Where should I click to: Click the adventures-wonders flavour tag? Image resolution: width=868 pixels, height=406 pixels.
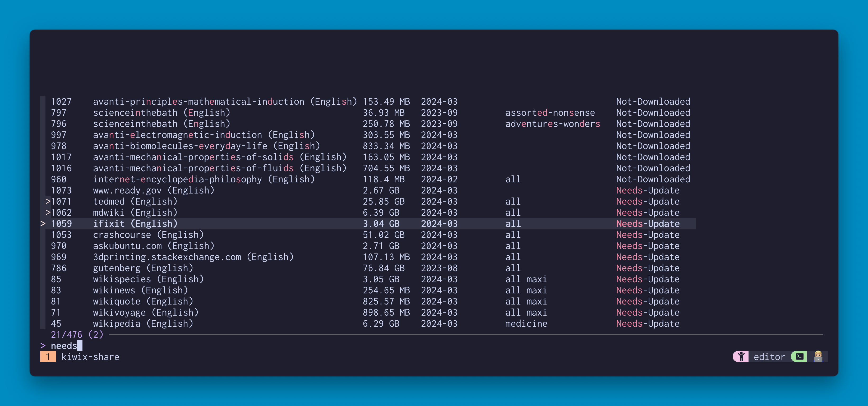coord(553,124)
